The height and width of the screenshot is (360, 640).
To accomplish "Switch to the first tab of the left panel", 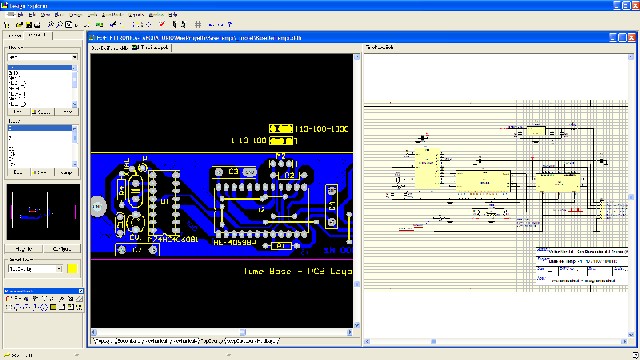I will [15, 36].
